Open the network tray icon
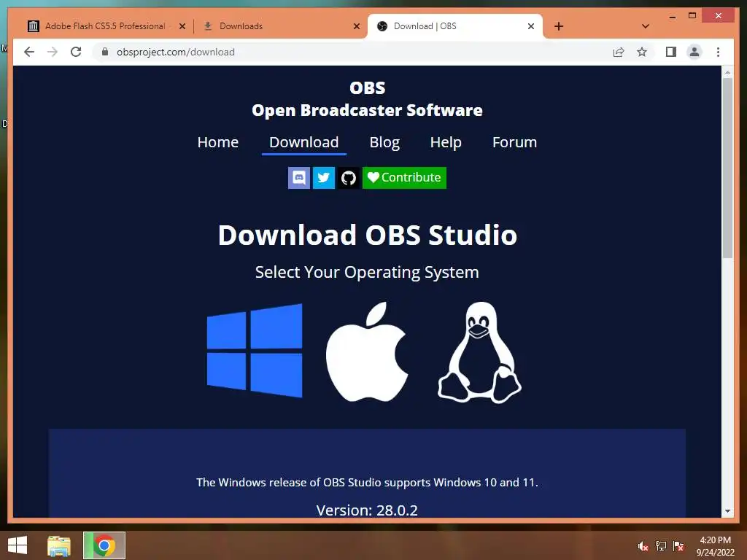Screen dimensions: 747x560 (661, 546)
